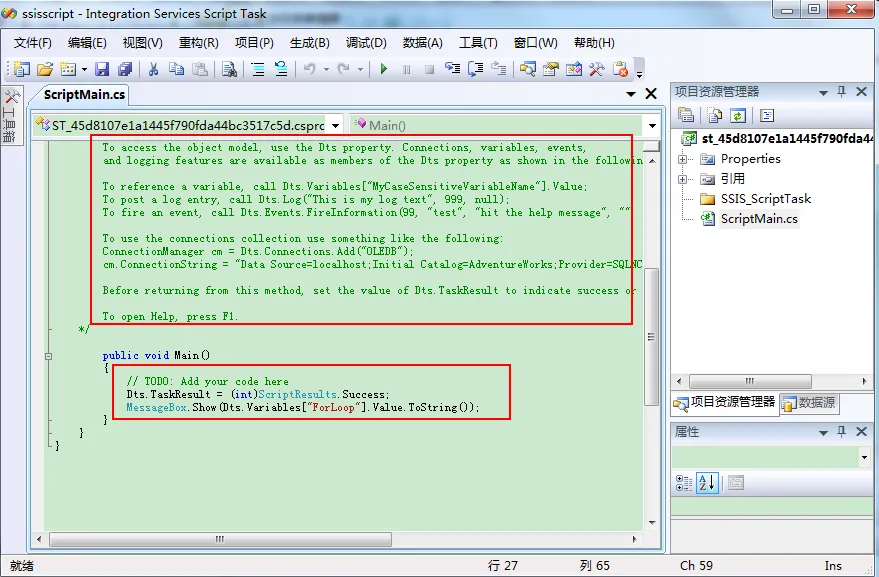Open the Main() member dropdown
Viewport: 879px width, 577px height.
pos(651,126)
